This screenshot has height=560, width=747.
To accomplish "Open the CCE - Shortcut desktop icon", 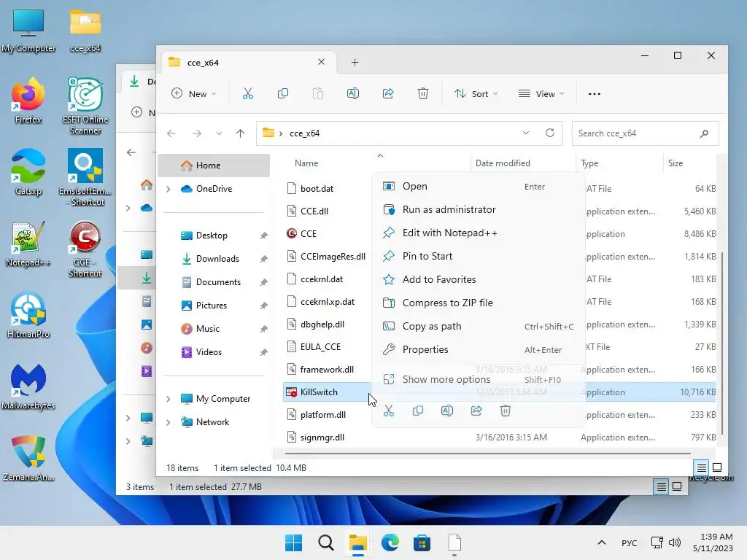I will point(85,249).
